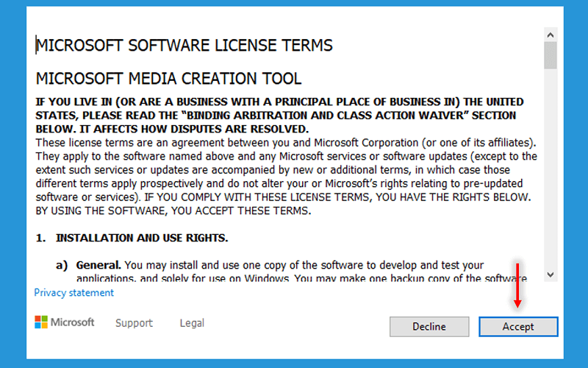Click the scrollbar up arrow
The width and height of the screenshot is (588, 368).
(550, 35)
